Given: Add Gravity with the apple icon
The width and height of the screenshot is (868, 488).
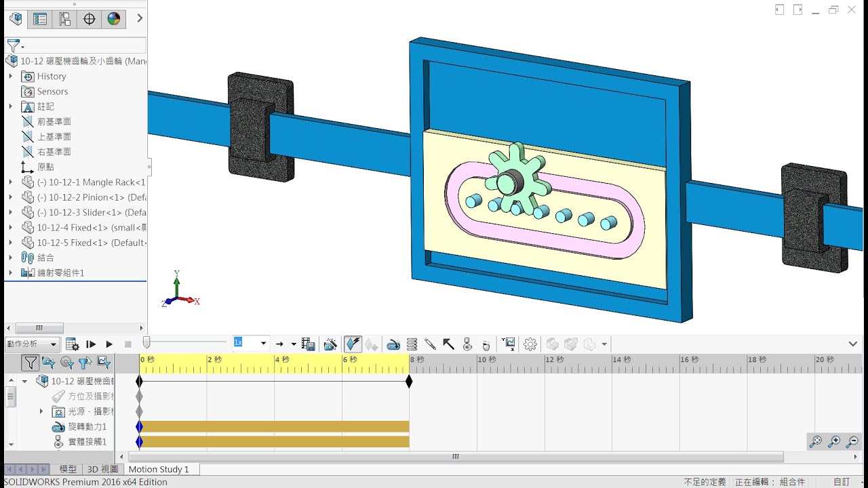Looking at the screenshot, I should (486, 344).
